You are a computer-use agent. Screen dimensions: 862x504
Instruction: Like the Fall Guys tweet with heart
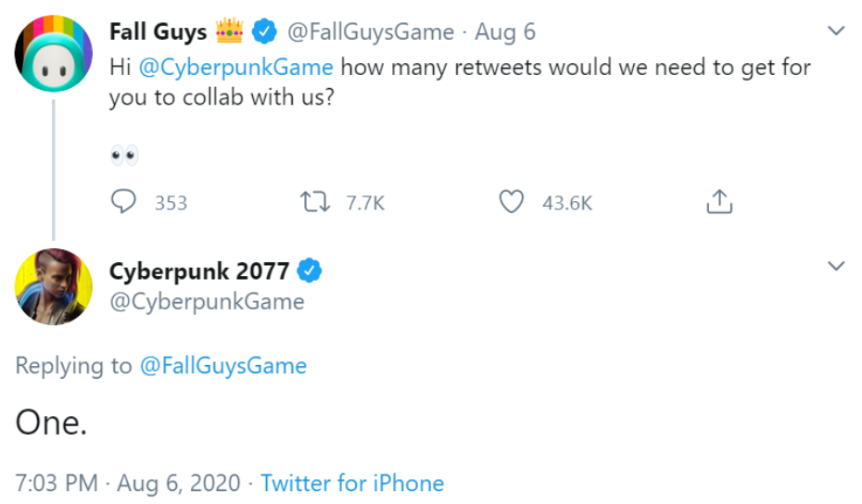[x=512, y=201]
